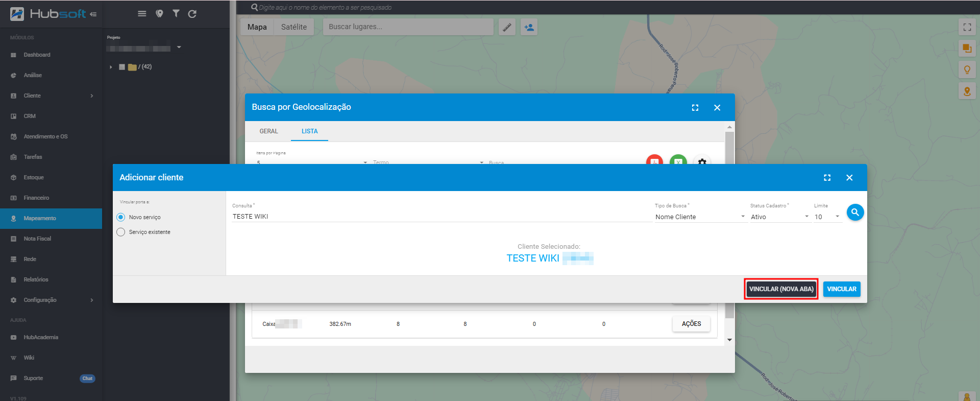This screenshot has width=980, height=401.
Task: Click the add person icon on map toolbar
Action: coord(529,27)
